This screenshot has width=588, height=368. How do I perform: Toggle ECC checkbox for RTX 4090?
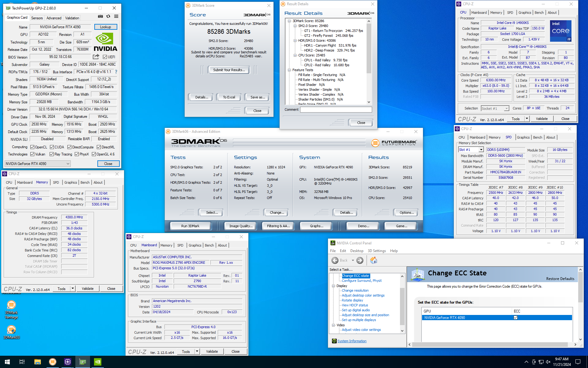pos(516,318)
